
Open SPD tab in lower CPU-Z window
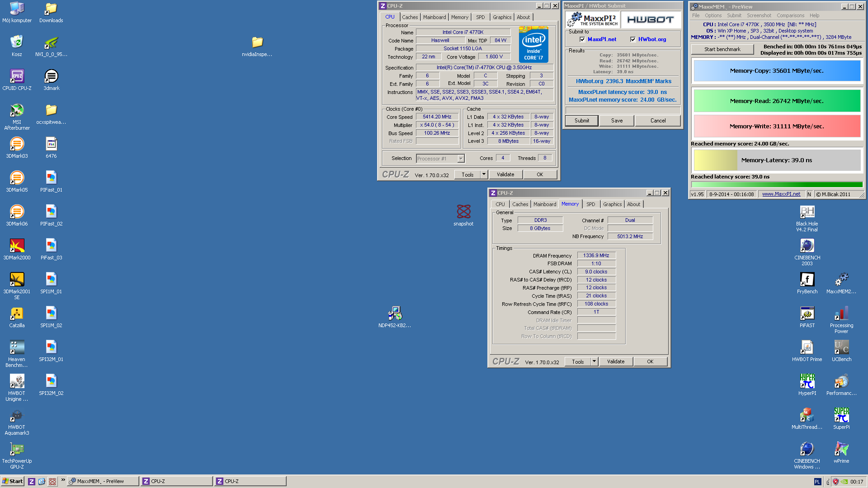(590, 204)
